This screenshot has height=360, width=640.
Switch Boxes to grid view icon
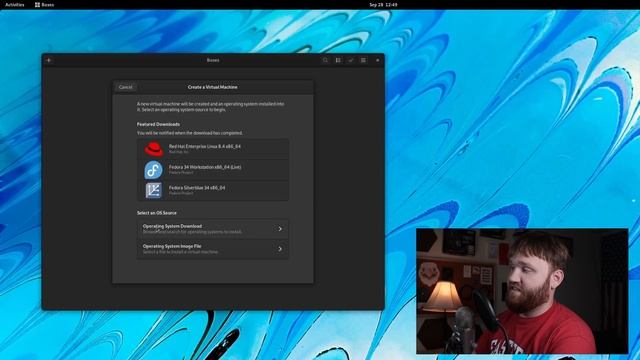coord(338,60)
